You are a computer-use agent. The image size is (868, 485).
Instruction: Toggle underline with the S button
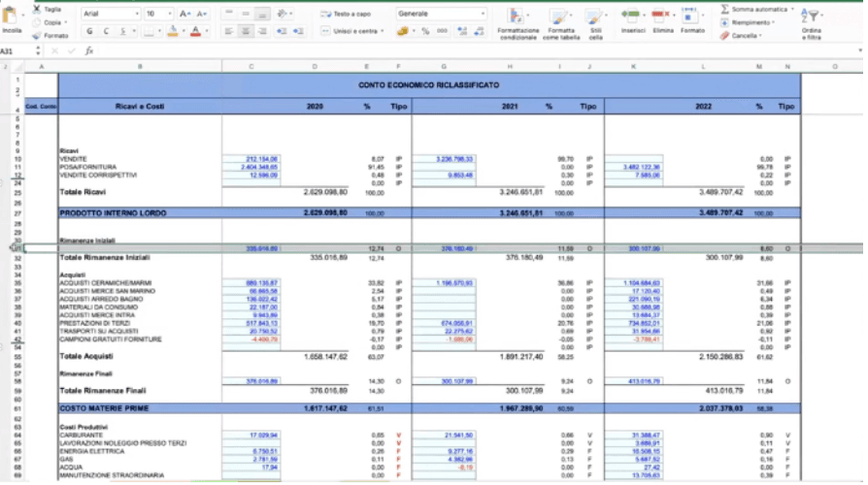[x=121, y=31]
